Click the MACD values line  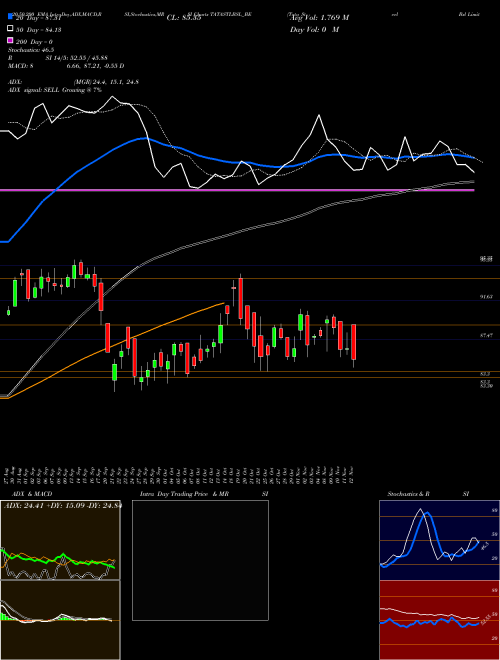tap(66, 66)
